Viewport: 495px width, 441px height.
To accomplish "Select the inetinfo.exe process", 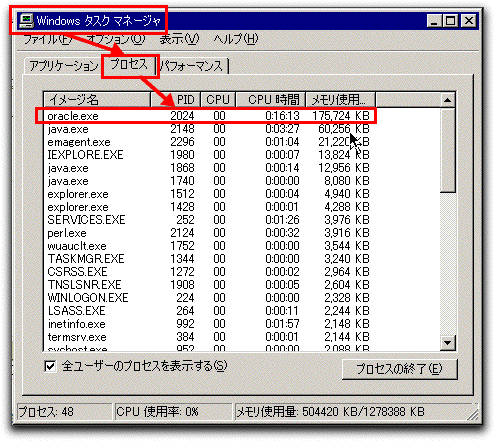I will tap(208, 324).
